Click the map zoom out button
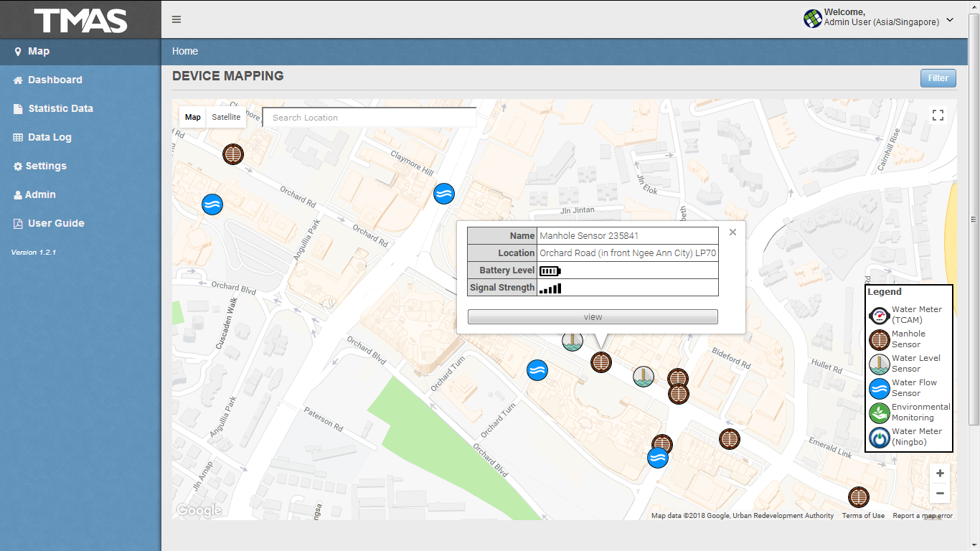The height and width of the screenshot is (551, 980). [x=940, y=493]
